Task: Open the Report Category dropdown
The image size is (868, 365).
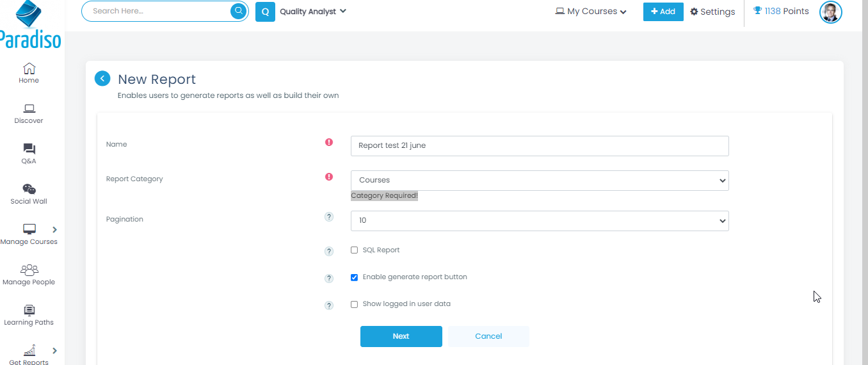Action: tap(539, 181)
